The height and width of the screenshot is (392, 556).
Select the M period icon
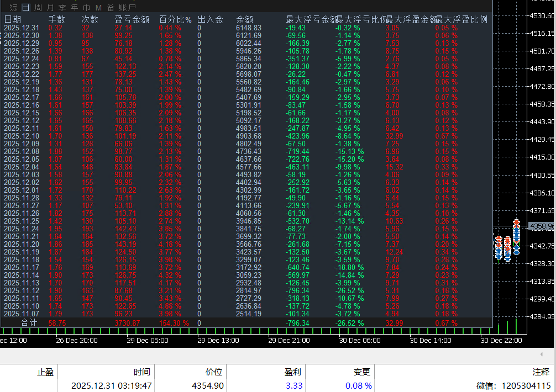click(99, 8)
